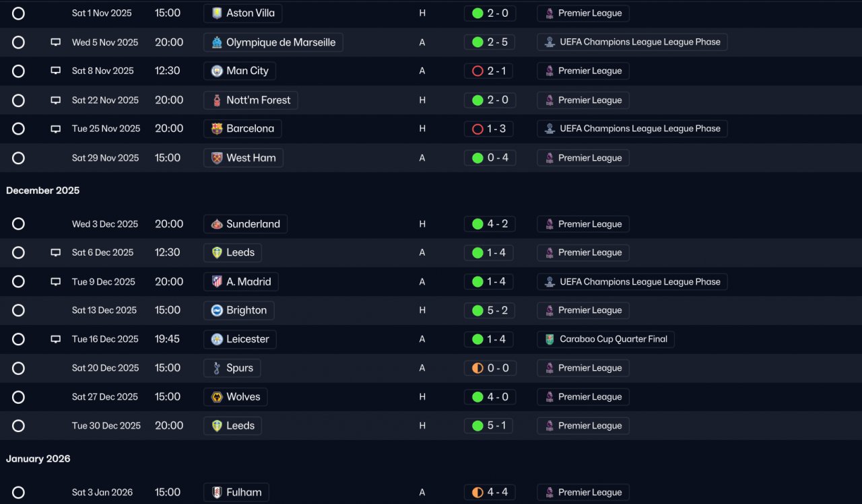The image size is (862, 504).
Task: Open the Nott'm Forest team link
Action: pos(251,100)
